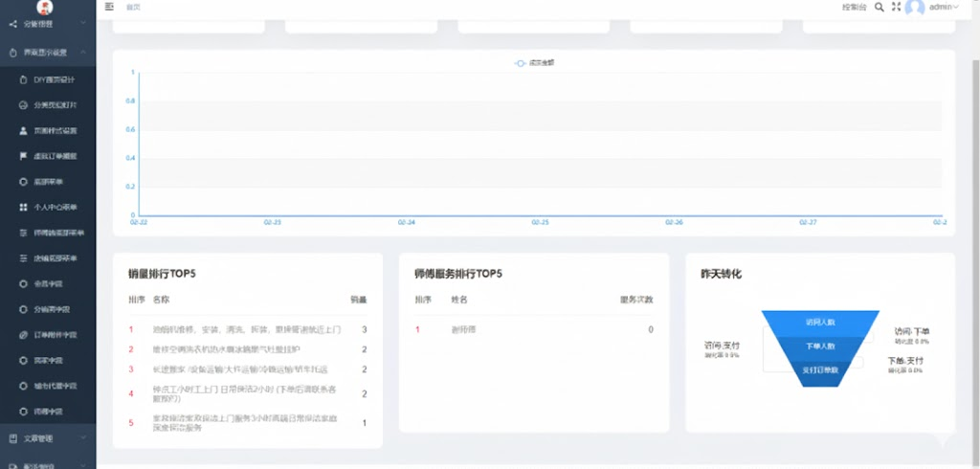Open the search magnifier icon in the header
This screenshot has height=469, width=980.
click(879, 7)
